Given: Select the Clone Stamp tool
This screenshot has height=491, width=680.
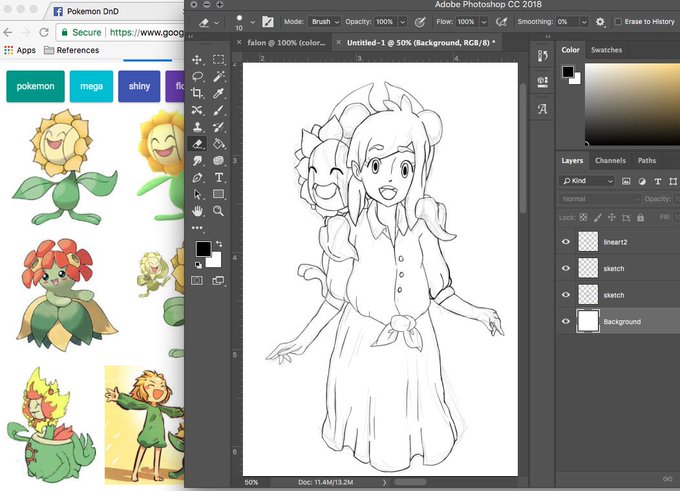Looking at the screenshot, I should click(x=197, y=127).
